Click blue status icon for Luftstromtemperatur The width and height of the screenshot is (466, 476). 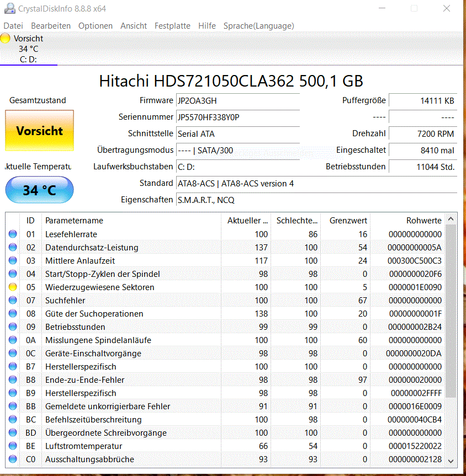coord(13,446)
